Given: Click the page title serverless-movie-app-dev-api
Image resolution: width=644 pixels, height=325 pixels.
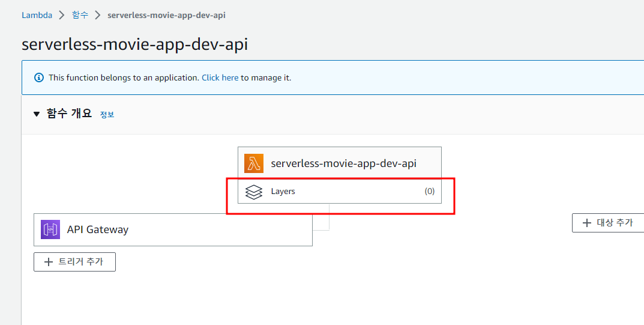Looking at the screenshot, I should [x=134, y=44].
